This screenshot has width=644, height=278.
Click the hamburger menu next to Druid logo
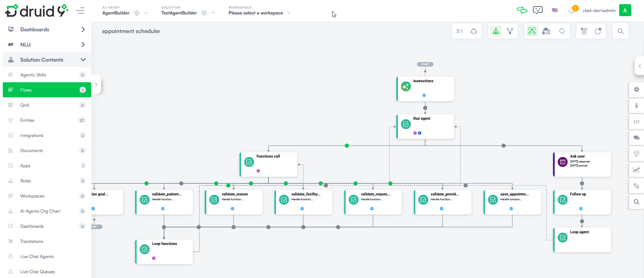click(x=80, y=11)
